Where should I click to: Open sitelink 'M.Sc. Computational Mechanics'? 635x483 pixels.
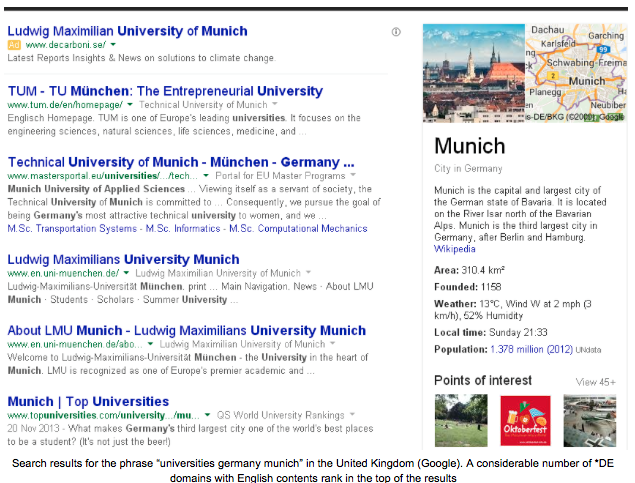pyautogui.click(x=298, y=229)
